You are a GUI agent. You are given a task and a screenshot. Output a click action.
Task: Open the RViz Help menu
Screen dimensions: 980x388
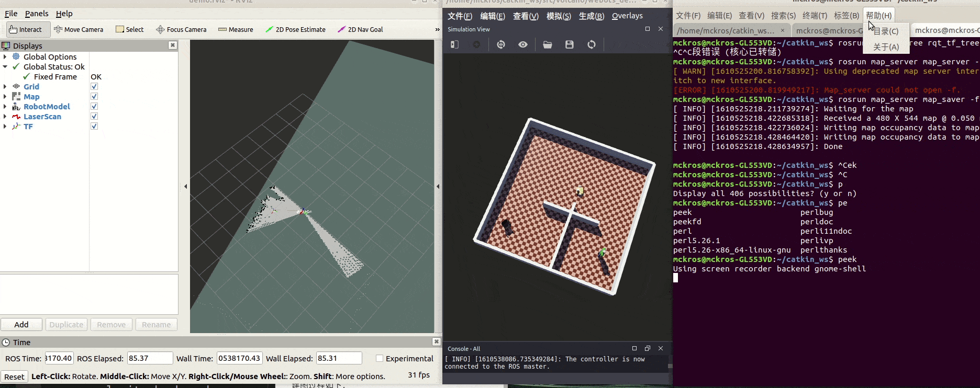(x=64, y=14)
